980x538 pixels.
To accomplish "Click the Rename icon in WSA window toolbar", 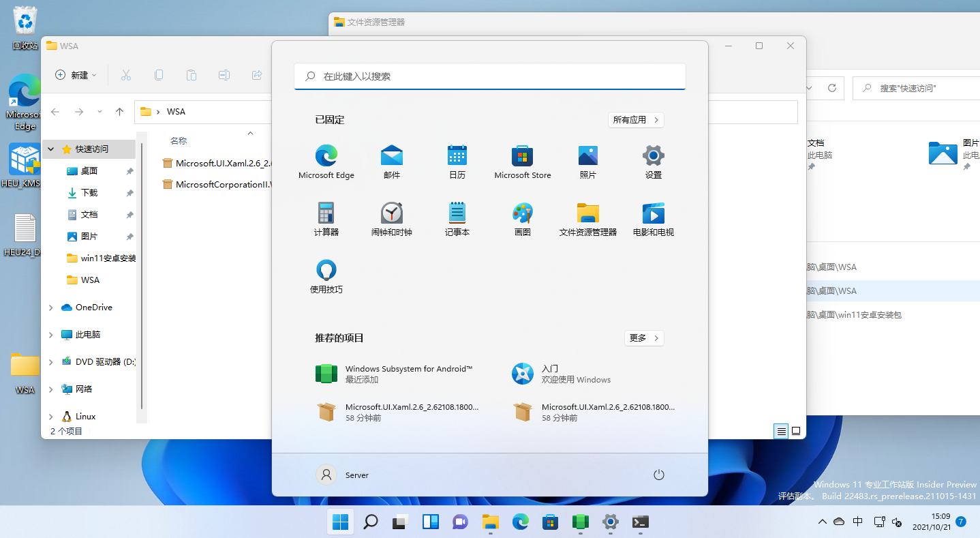I will pos(224,75).
